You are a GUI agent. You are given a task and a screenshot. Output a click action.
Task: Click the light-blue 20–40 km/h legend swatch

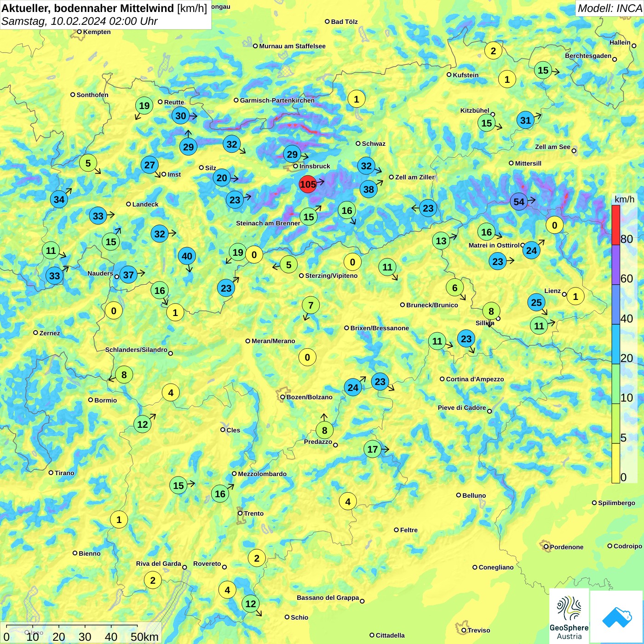[x=615, y=345]
